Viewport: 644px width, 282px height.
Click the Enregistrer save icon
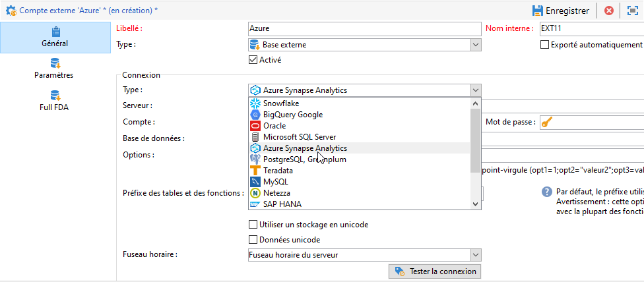[538, 11]
